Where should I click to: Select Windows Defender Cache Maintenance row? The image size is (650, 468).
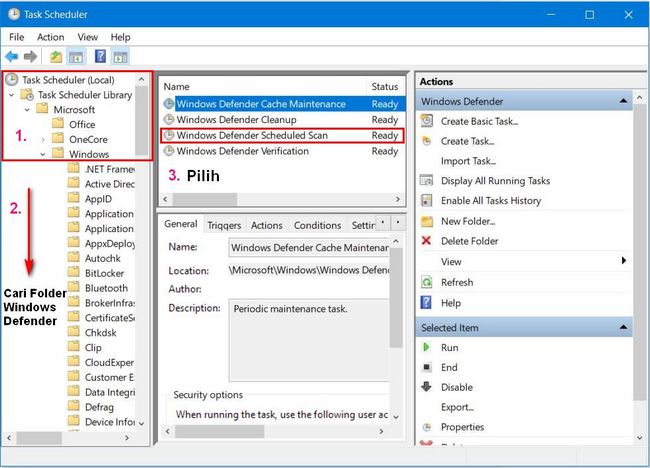coord(282,104)
